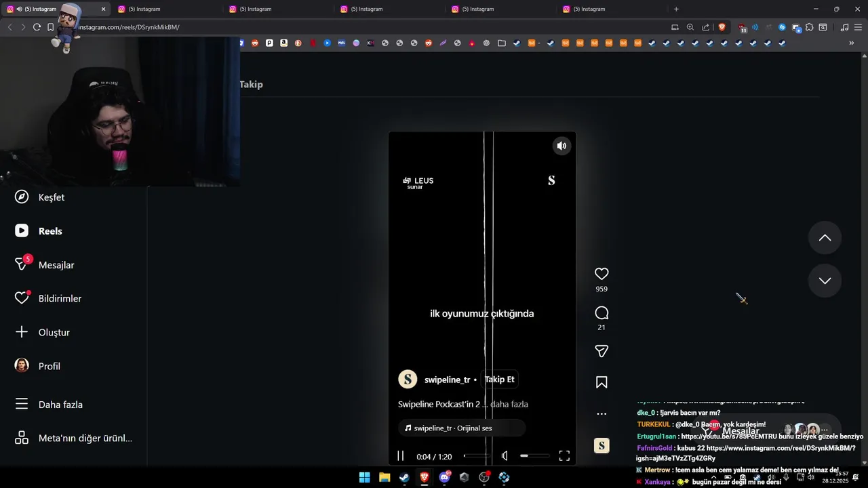The image size is (868, 488).
Task: Open Meta'nın diğer ürünleri menu
Action: (73, 438)
